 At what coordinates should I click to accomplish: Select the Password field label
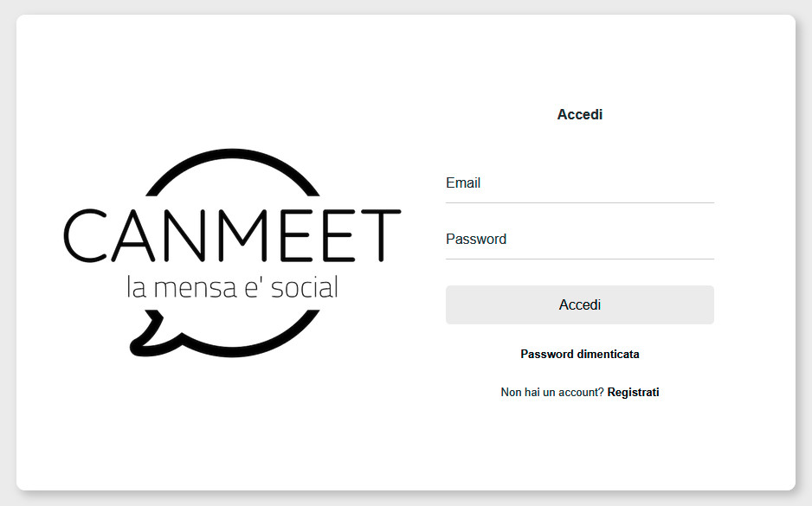pos(475,239)
